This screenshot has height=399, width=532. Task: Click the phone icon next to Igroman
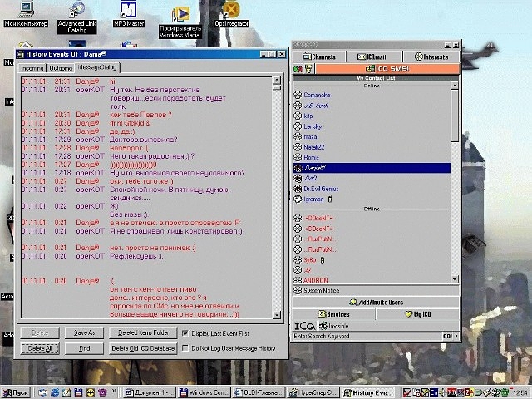pyautogui.click(x=330, y=199)
